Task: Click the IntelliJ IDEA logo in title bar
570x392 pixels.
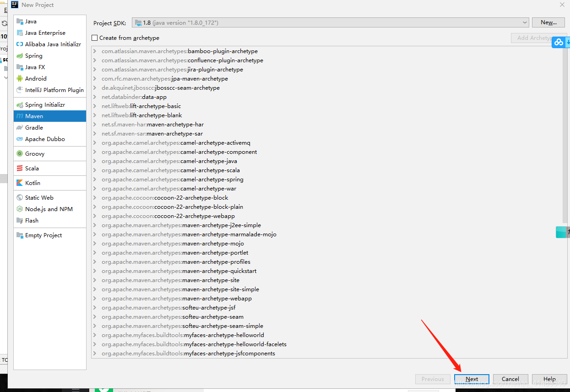Action: coord(15,5)
